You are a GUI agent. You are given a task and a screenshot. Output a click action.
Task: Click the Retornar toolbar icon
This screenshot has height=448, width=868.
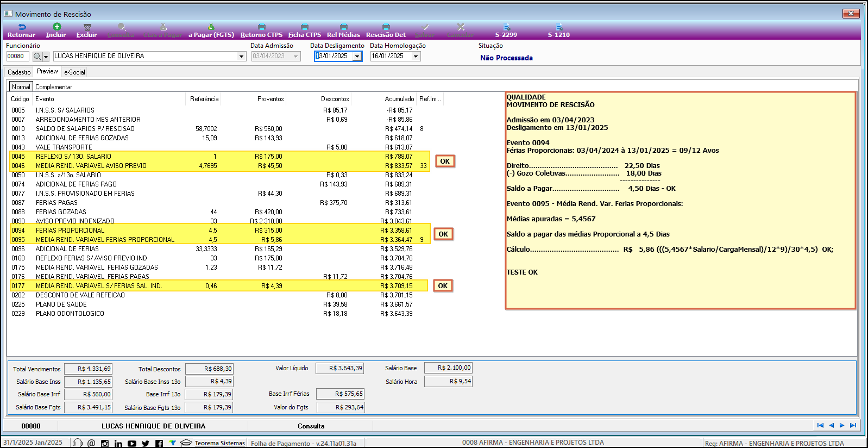(x=22, y=27)
